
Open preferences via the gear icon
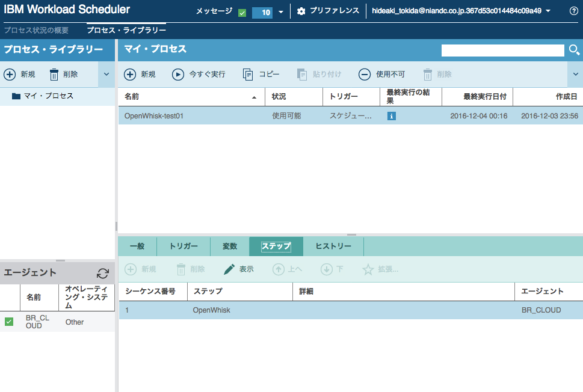[x=301, y=11]
